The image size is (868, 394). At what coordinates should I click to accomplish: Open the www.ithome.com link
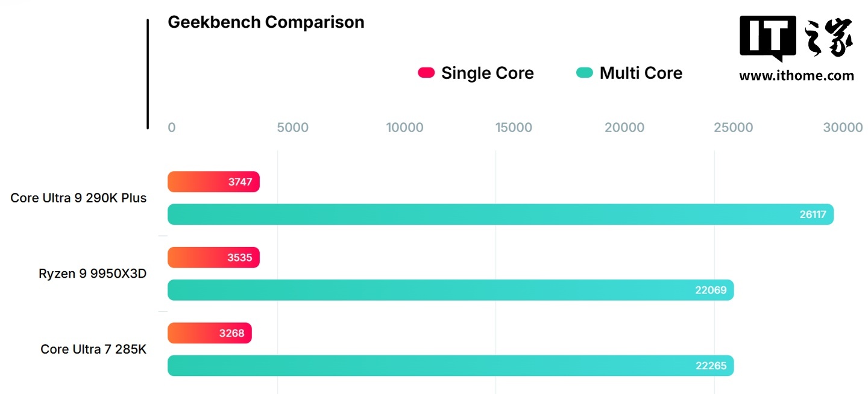pos(796,76)
